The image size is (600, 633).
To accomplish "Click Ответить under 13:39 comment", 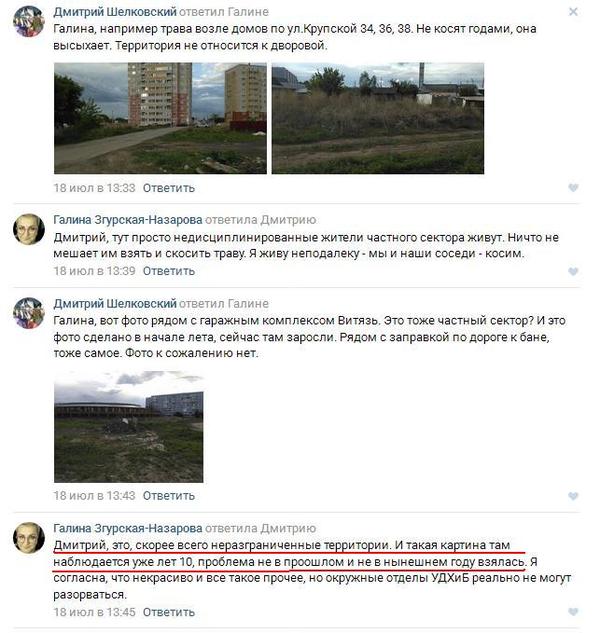I will point(169,271).
